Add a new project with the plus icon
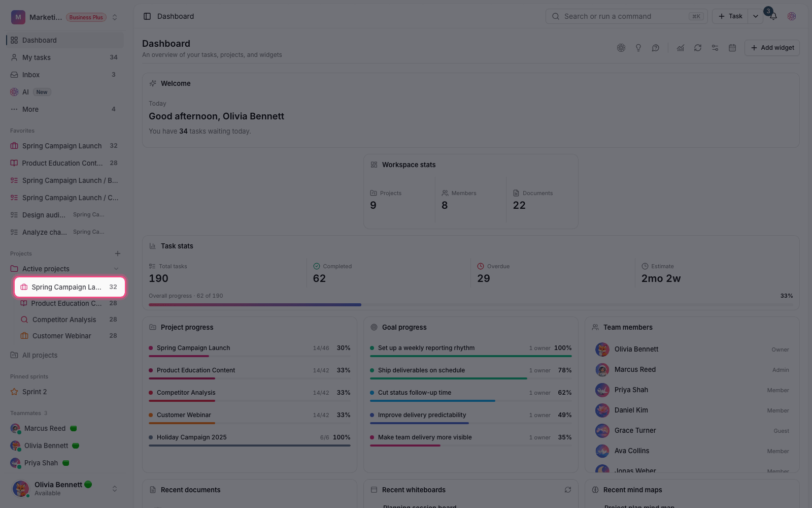 click(118, 253)
